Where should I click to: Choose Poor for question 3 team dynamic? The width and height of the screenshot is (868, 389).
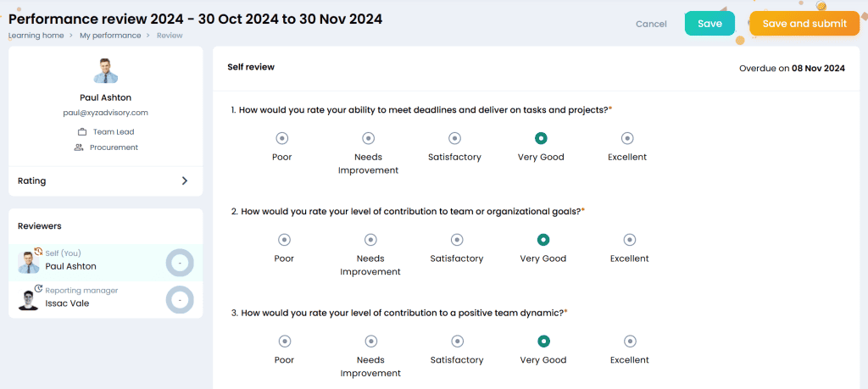click(x=284, y=341)
